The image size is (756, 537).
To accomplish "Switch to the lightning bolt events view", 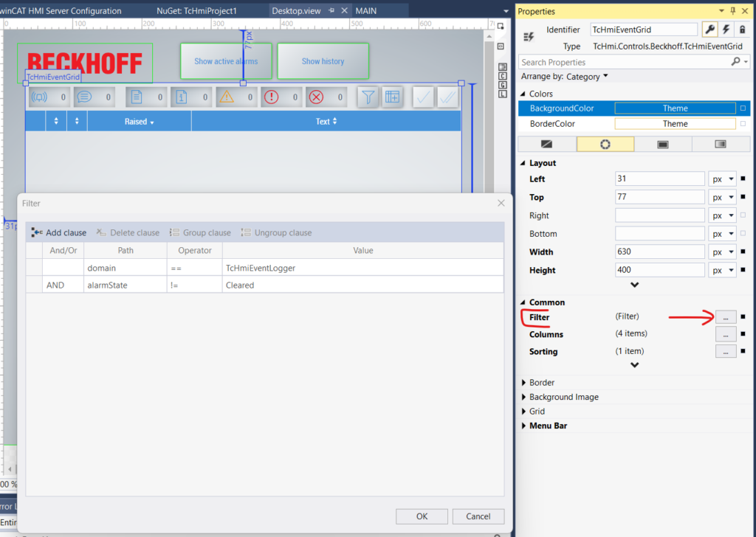I will (726, 30).
